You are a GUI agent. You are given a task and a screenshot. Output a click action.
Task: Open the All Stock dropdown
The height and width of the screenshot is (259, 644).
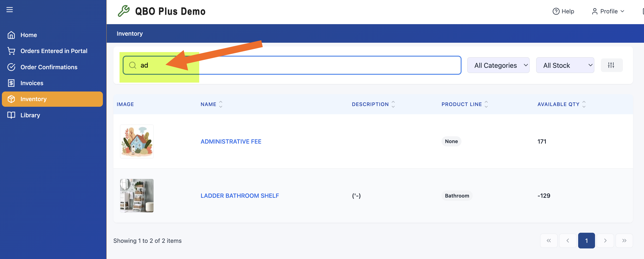[x=565, y=65]
